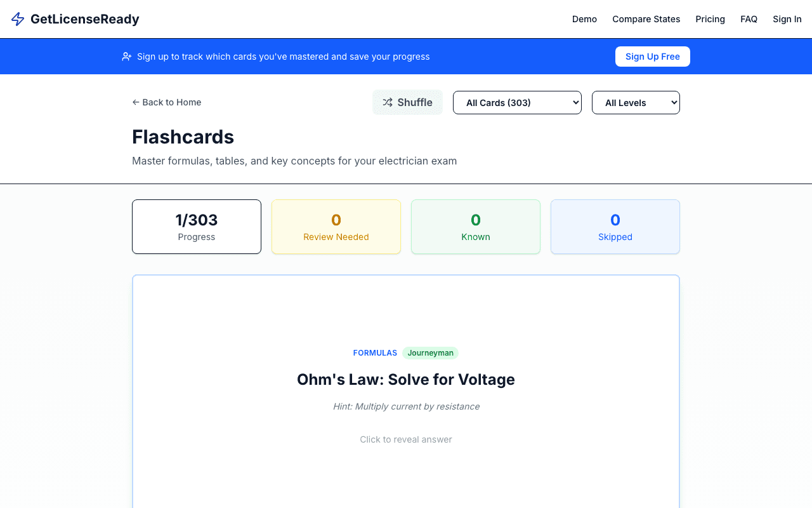Image resolution: width=812 pixels, height=508 pixels.
Task: Open the All Cards (303) filter dropdown
Action: (517, 102)
